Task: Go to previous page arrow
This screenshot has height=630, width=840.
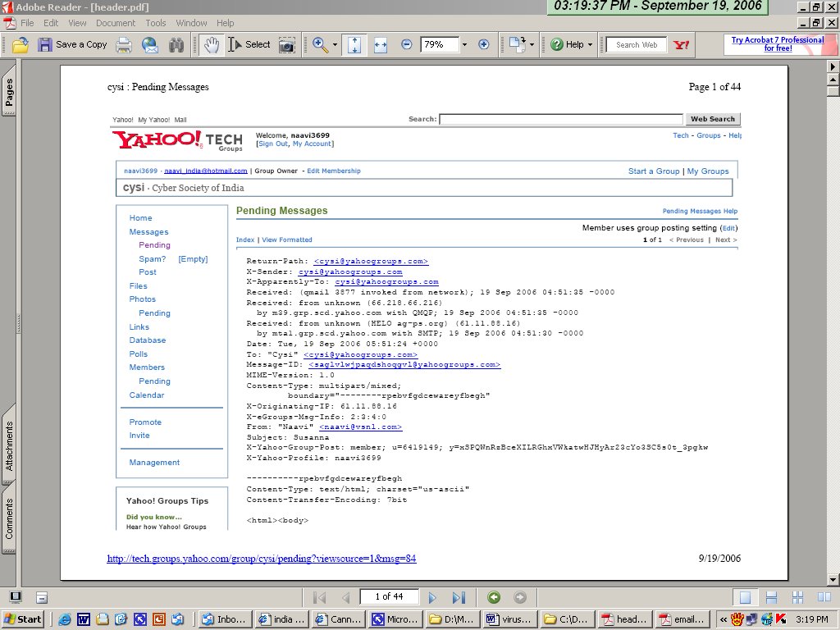Action: [346, 597]
